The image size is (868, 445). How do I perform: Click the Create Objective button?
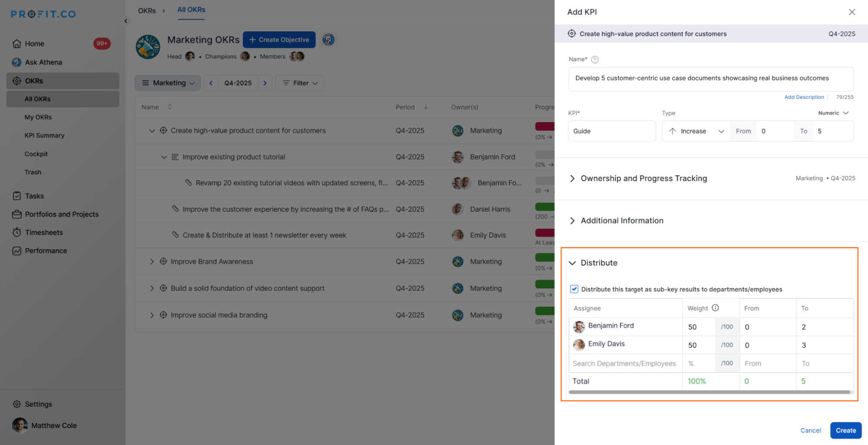pos(279,40)
